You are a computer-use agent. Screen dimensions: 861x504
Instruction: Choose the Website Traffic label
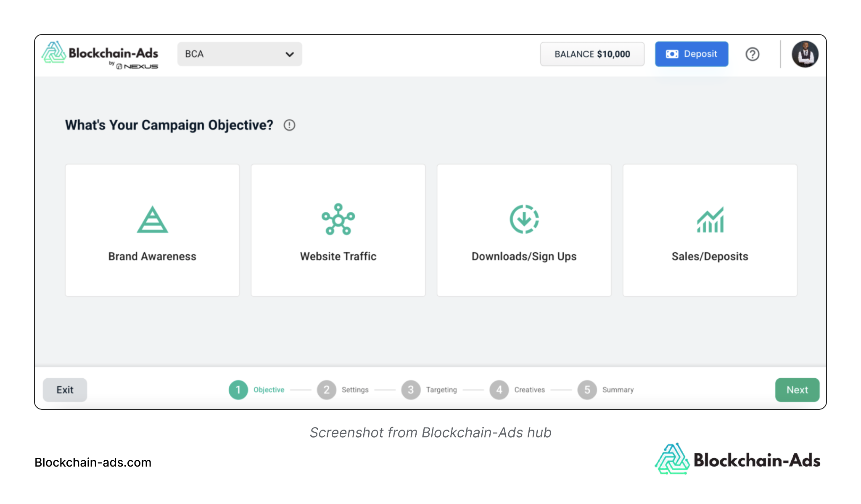[338, 256]
